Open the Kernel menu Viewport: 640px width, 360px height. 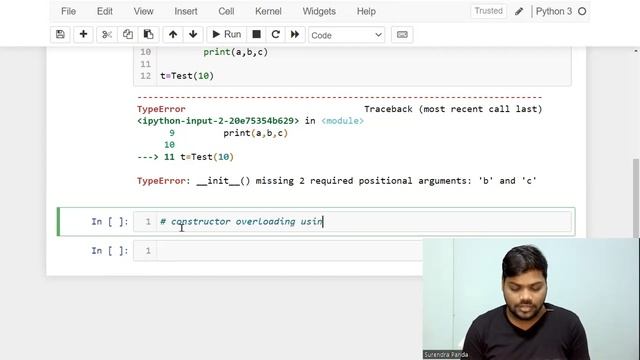click(x=268, y=11)
